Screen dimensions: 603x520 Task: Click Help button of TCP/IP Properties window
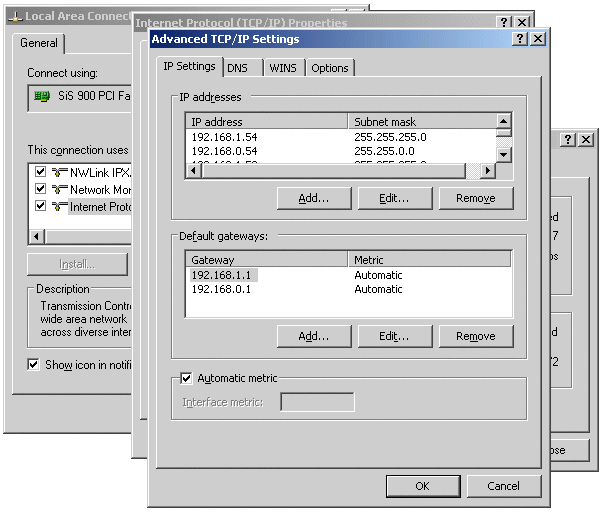pos(504,22)
